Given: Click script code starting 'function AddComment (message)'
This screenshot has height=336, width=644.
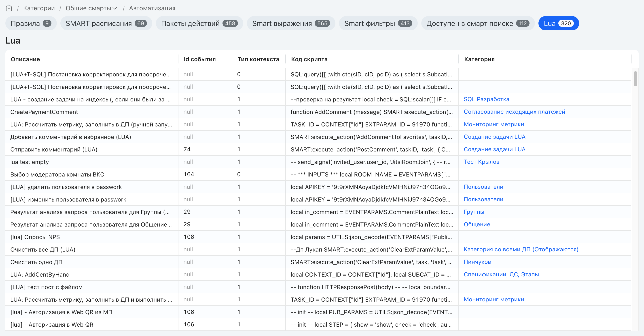Looking at the screenshot, I should click(371, 112).
